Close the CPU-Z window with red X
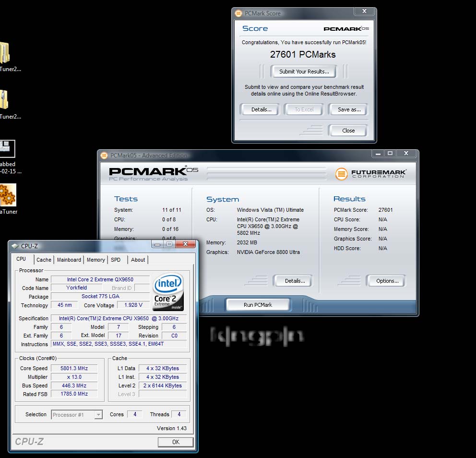Screen dimensions: 476x458 point(186,244)
